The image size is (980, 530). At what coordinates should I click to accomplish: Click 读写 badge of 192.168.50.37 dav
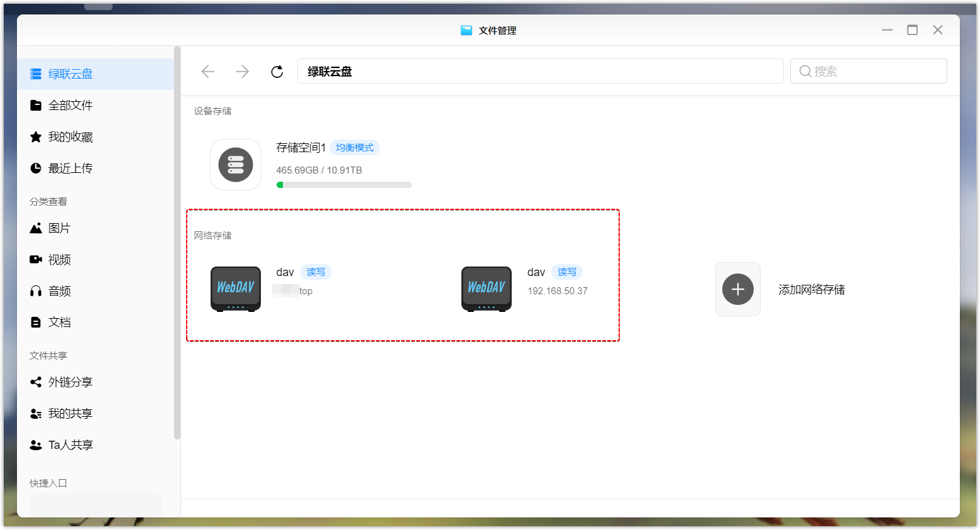[567, 272]
